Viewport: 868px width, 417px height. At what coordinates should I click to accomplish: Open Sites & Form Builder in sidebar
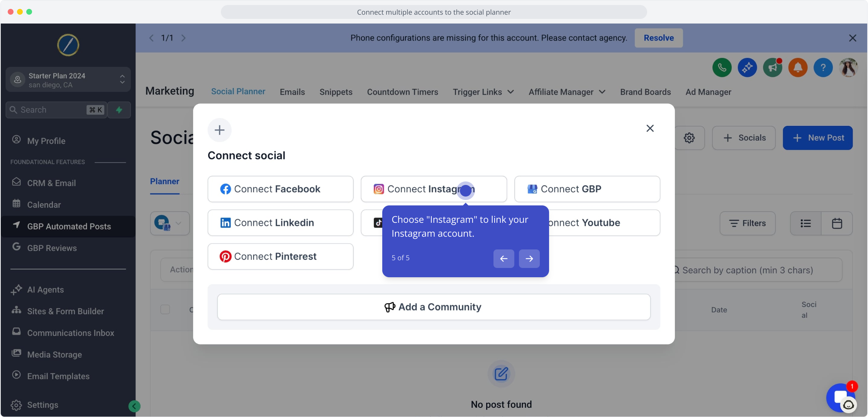pyautogui.click(x=68, y=311)
